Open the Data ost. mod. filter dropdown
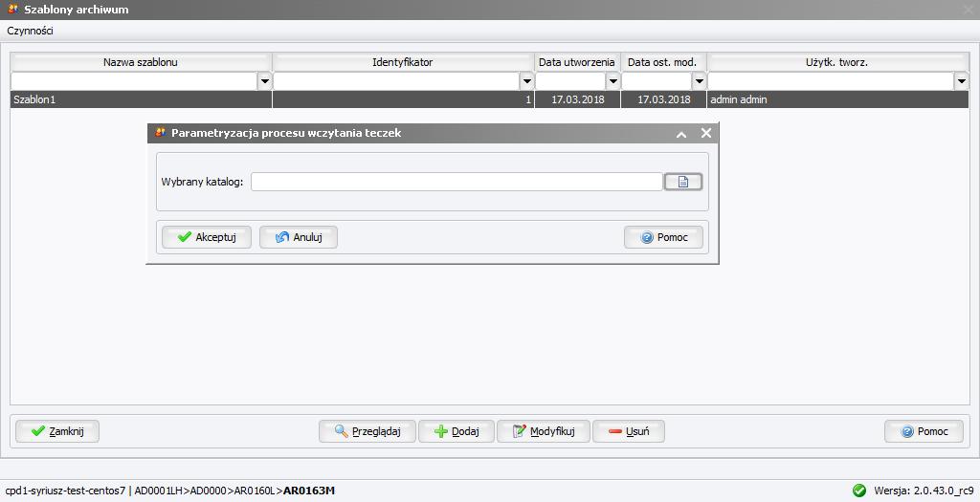 point(700,81)
